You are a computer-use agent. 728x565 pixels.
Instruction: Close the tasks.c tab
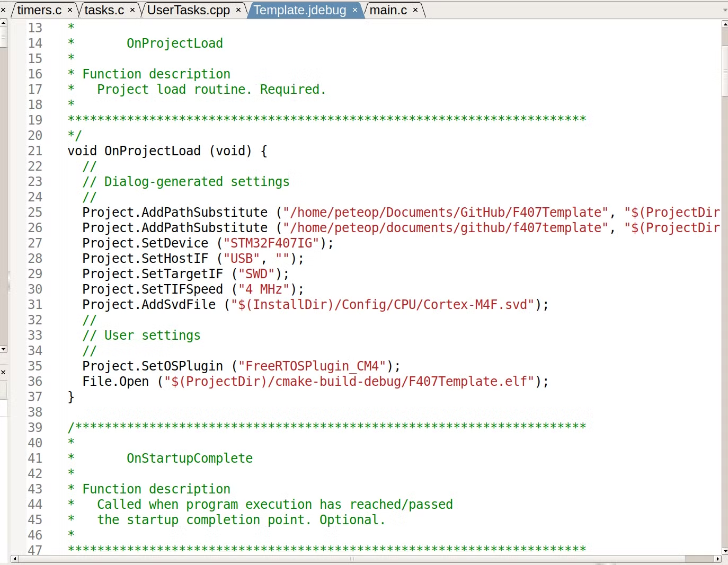point(132,10)
